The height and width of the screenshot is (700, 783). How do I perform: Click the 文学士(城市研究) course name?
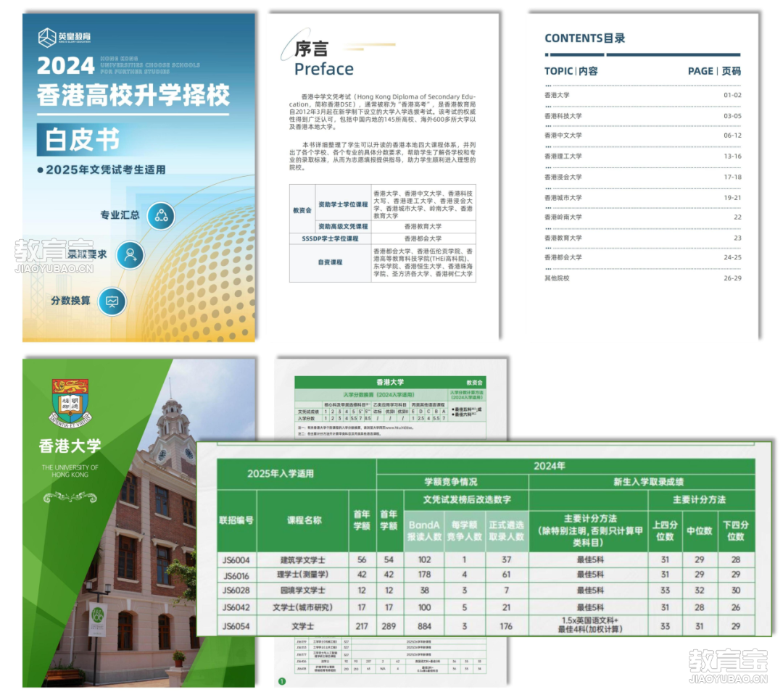point(302,608)
